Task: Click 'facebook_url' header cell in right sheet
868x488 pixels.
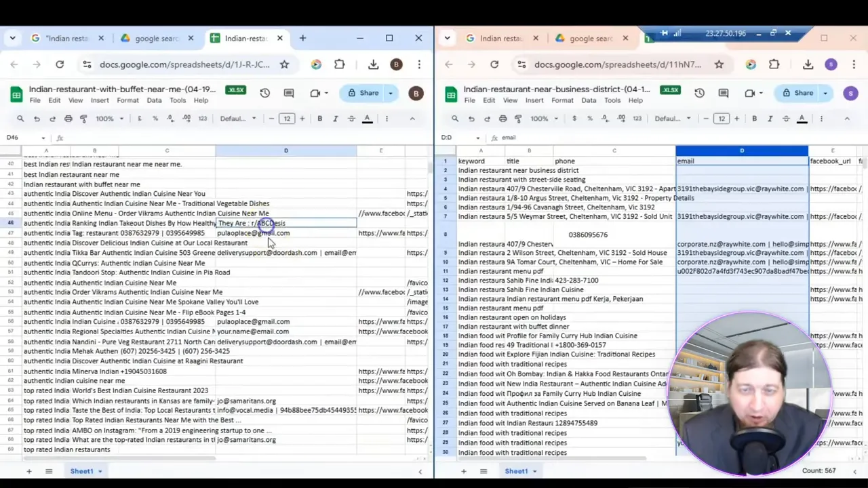Action: (832, 161)
